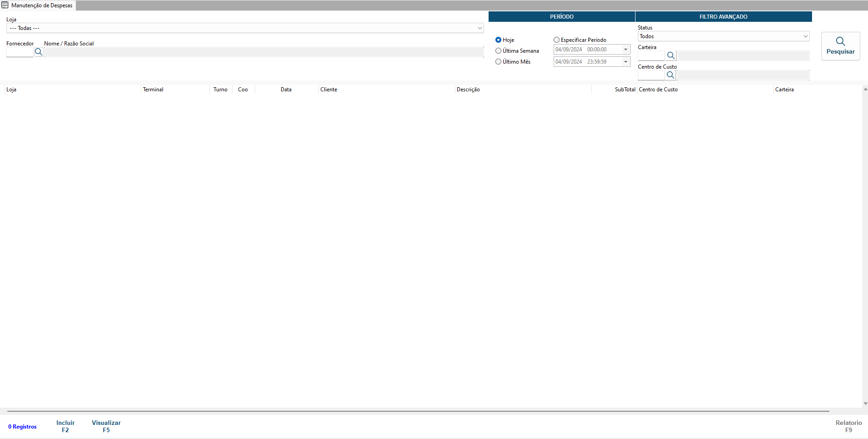The width and height of the screenshot is (868, 439).
Task: Click the Nome / Razão Social field
Action: point(264,52)
